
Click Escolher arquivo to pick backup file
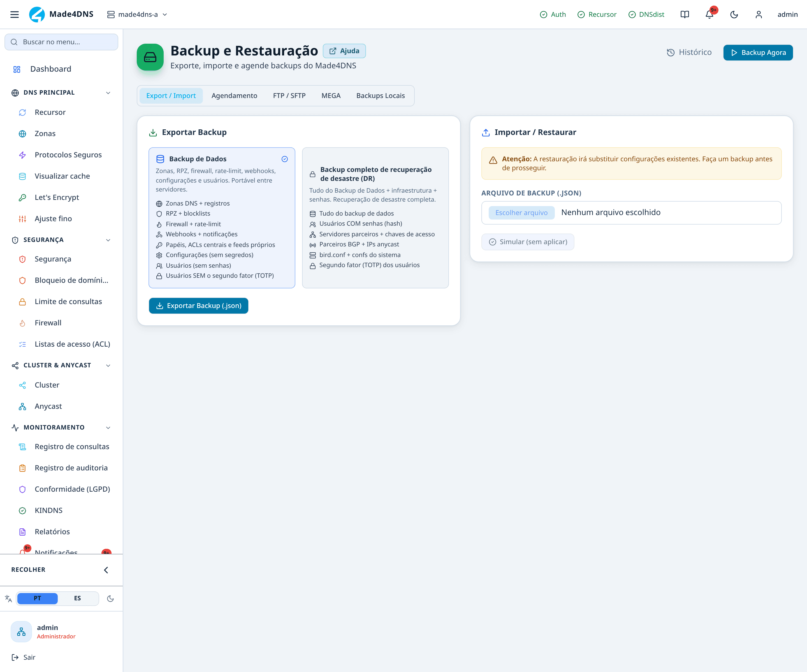[521, 213]
